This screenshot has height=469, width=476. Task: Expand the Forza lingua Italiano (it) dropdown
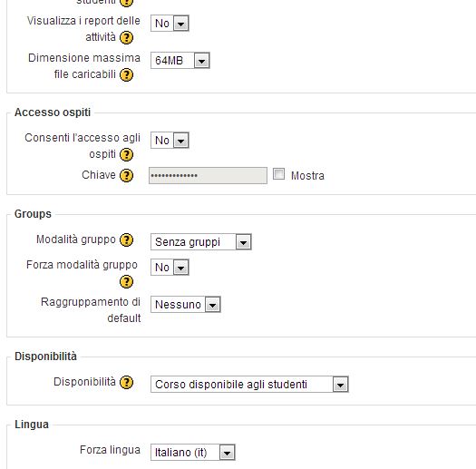[193, 453]
